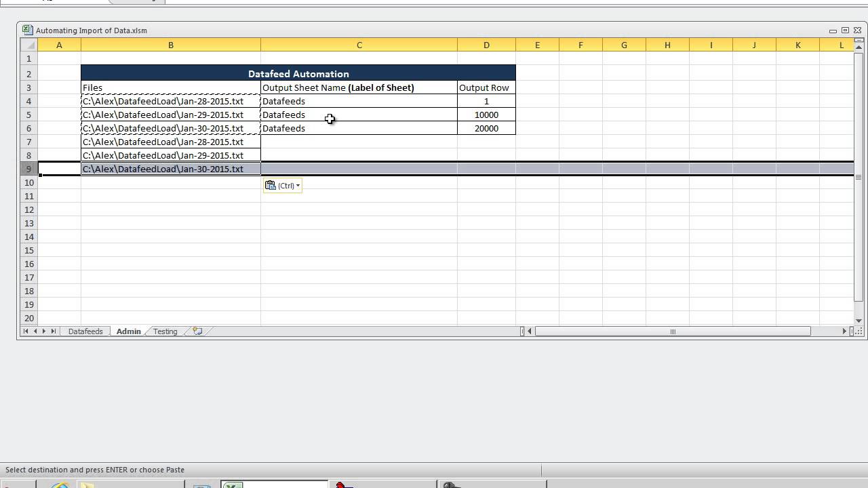
Task: Select the Admin sheet tab
Action: (x=128, y=331)
